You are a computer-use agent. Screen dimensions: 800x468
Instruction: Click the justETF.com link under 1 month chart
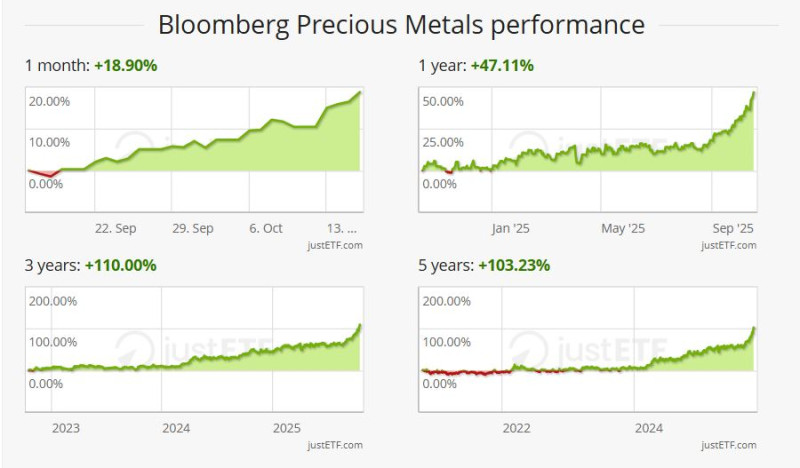tap(337, 245)
